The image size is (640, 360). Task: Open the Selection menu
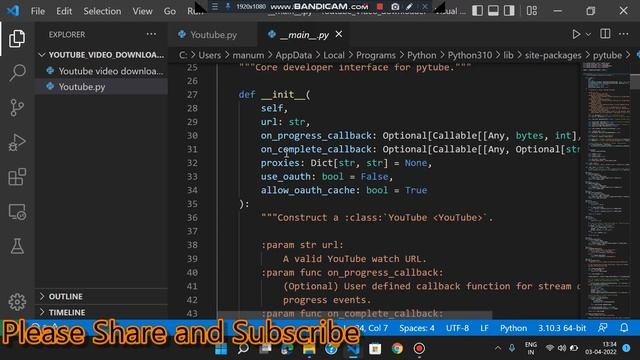click(x=102, y=11)
